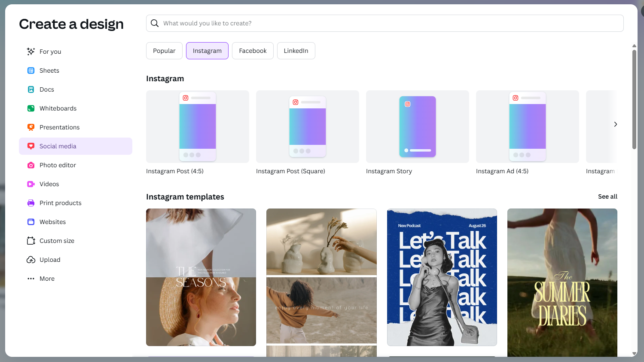644x362 pixels.
Task: Click the Upload cloud icon
Action: [31, 260]
